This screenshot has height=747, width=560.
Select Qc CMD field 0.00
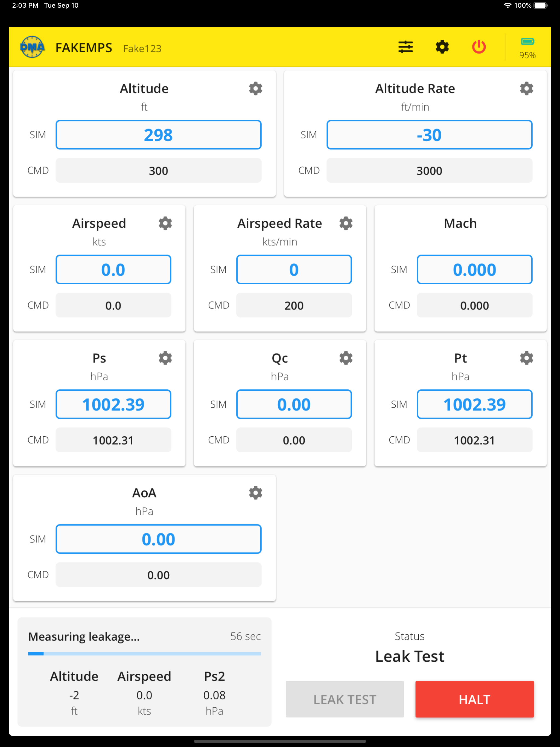(294, 440)
